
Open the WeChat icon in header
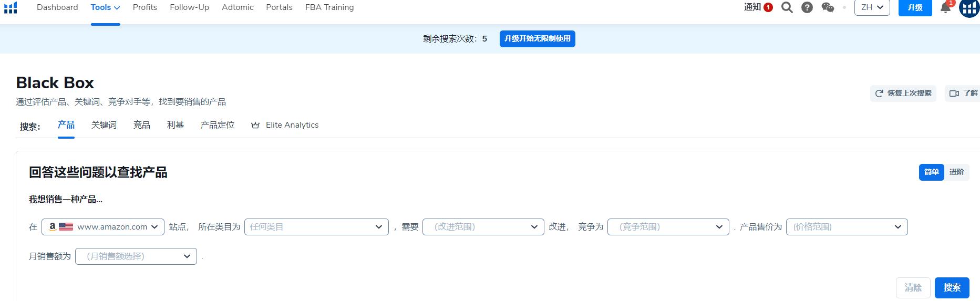tap(828, 7)
